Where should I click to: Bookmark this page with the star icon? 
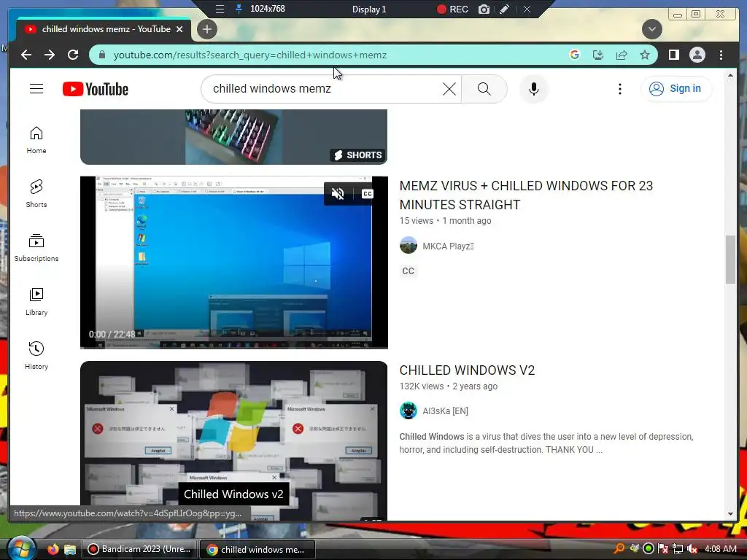point(645,55)
